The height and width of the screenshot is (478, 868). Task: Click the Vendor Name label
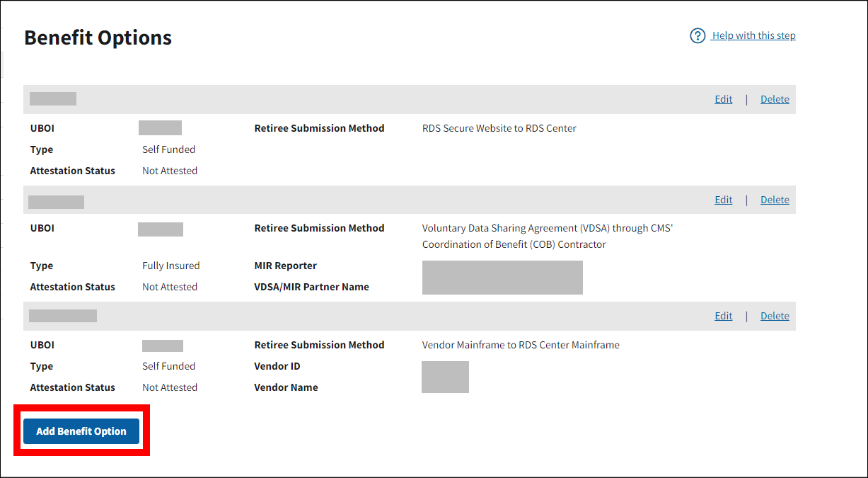[286, 387]
